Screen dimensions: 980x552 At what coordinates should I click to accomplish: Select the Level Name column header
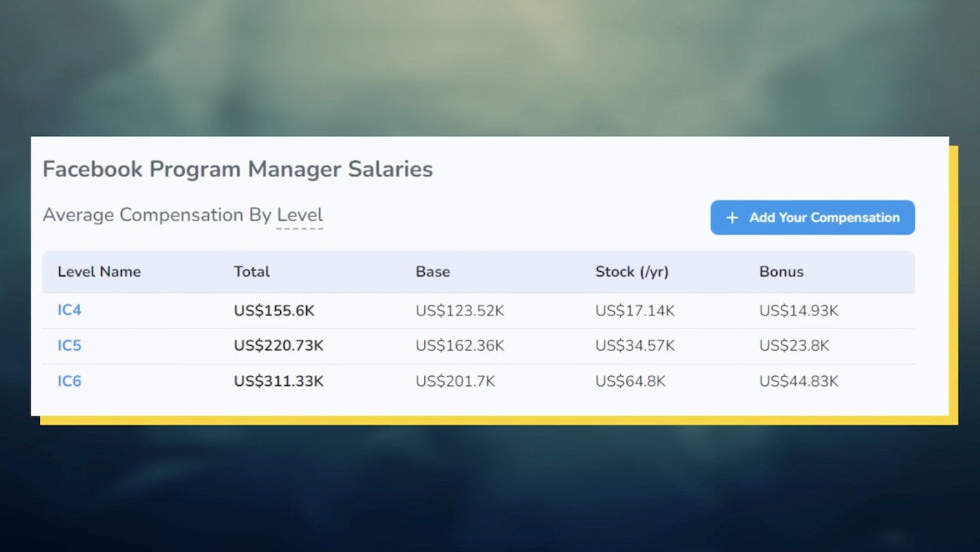100,272
